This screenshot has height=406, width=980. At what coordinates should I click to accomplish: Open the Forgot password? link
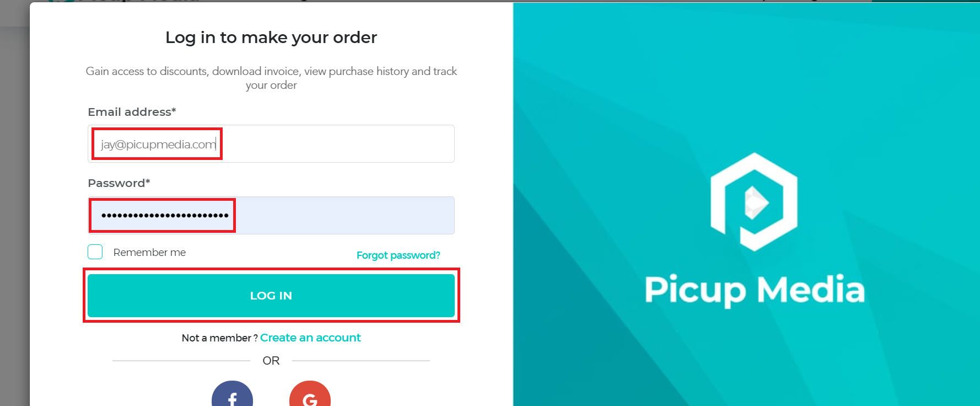(x=398, y=255)
